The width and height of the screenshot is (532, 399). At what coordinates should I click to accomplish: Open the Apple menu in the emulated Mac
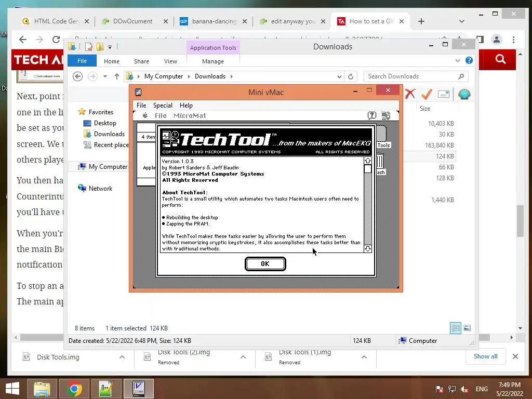click(145, 115)
